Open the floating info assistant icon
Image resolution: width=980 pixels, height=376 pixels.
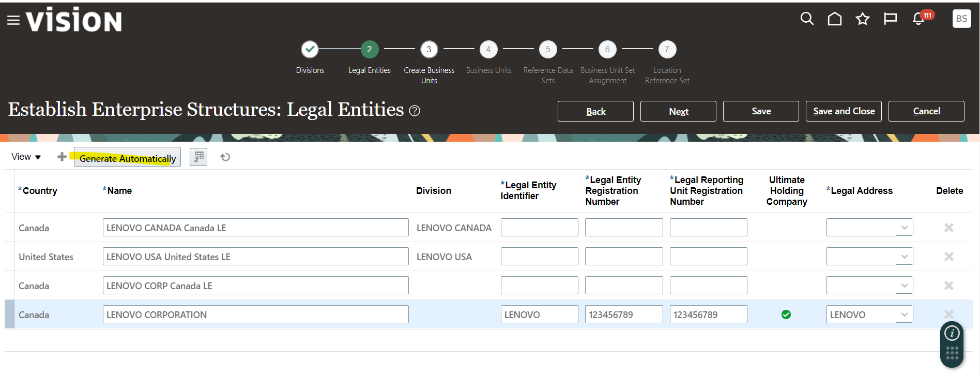(952, 334)
